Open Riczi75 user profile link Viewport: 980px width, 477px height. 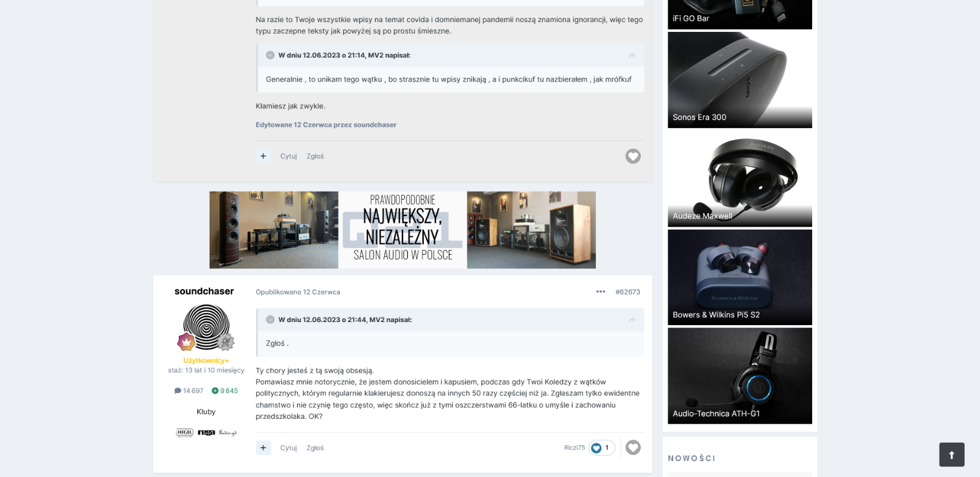[x=575, y=448]
